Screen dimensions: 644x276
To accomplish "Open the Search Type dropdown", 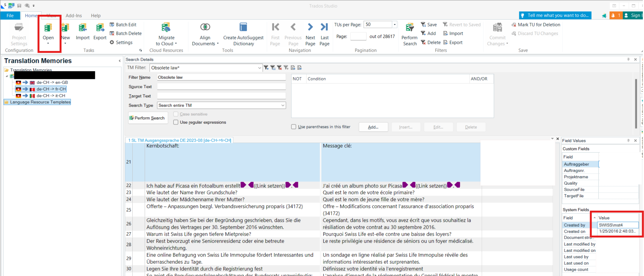I will pyautogui.click(x=283, y=105).
